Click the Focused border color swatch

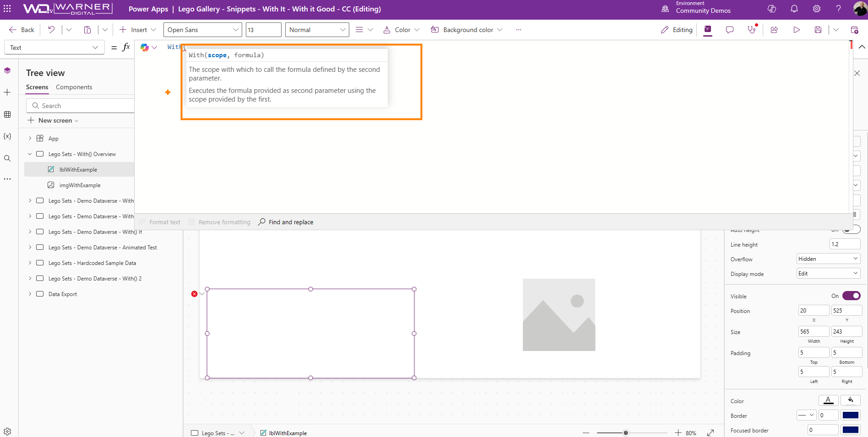pos(851,430)
